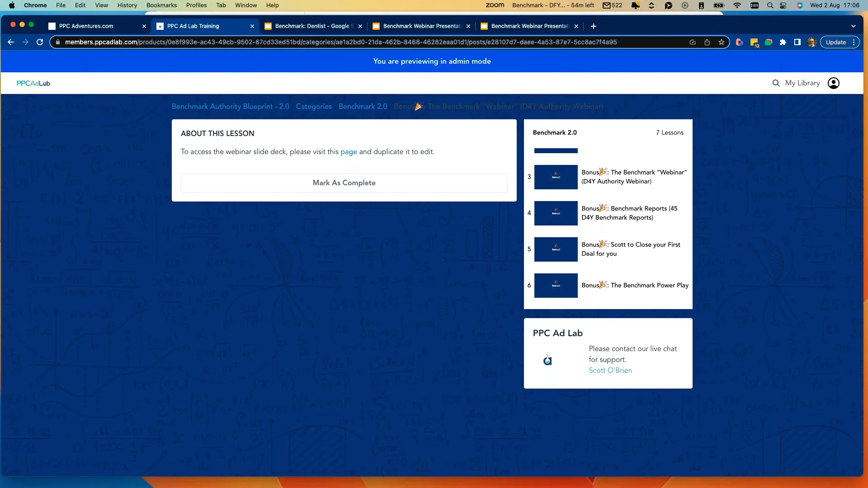Open the Chrome extensions puzzle icon
Viewport: 868px width, 488px height.
click(783, 42)
